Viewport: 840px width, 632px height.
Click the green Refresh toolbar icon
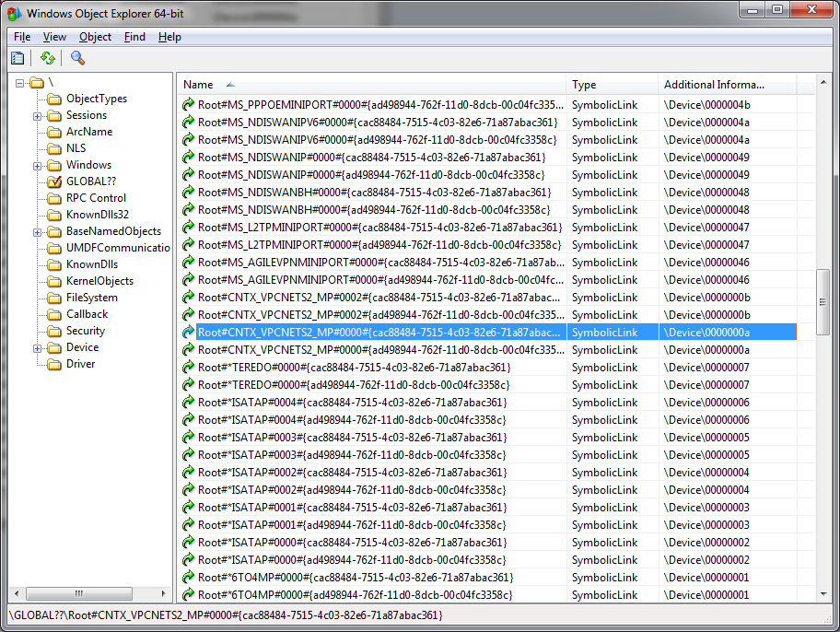click(47, 58)
